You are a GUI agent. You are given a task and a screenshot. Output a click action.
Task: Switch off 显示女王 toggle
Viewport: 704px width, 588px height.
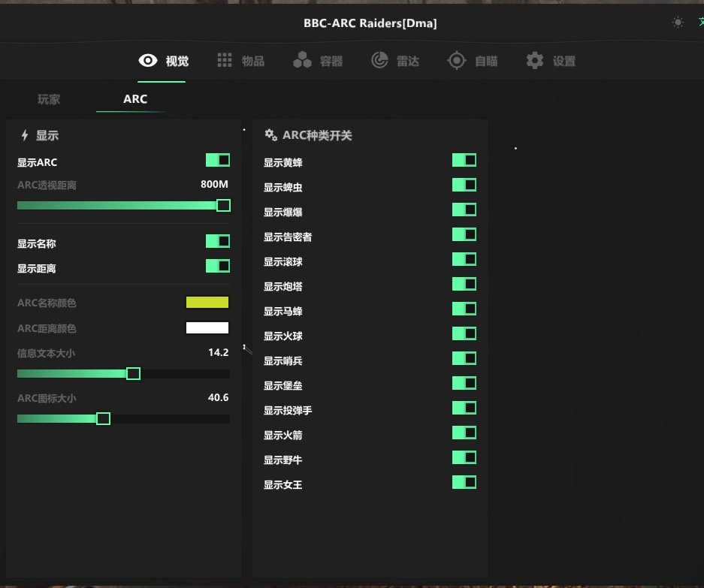point(464,482)
